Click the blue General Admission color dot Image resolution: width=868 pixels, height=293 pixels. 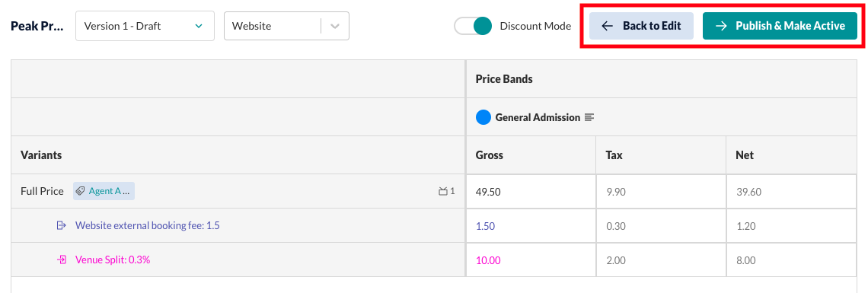[483, 117]
